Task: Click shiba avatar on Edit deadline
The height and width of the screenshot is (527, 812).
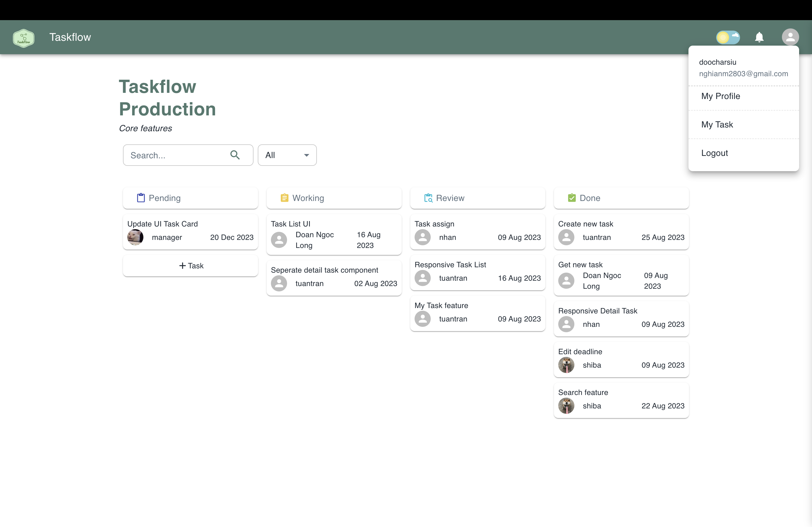Action: tap(566, 365)
